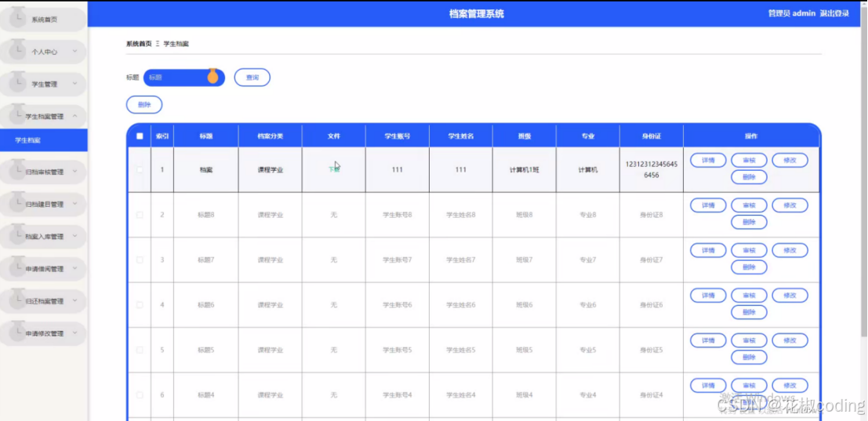868x421 pixels.
Task: Click the 下载 link in row 1
Action: click(333, 170)
